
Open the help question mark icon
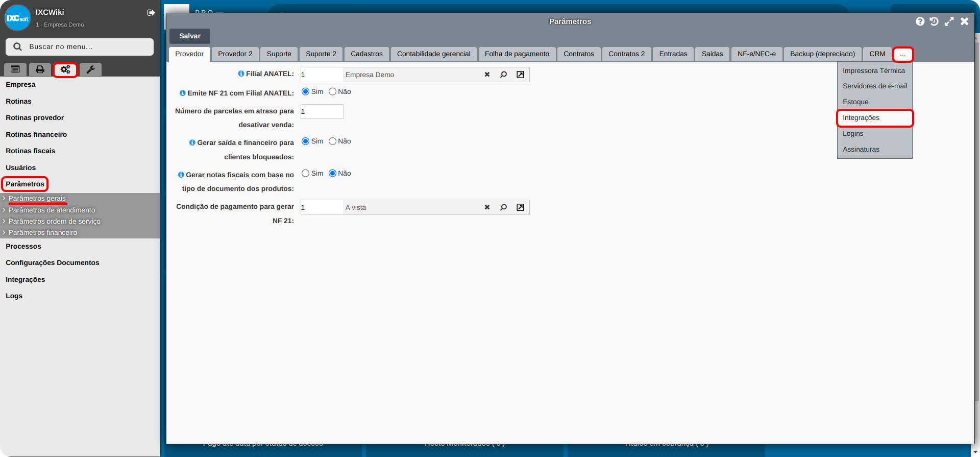[x=920, y=21]
